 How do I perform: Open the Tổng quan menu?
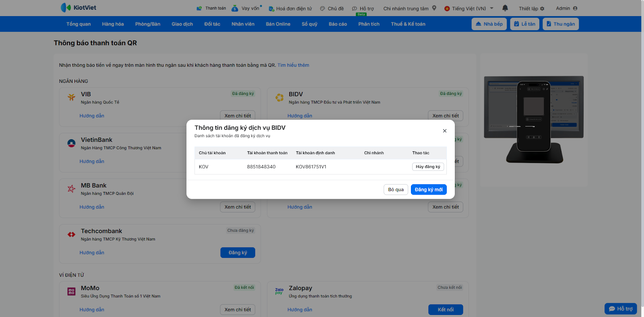pos(78,24)
